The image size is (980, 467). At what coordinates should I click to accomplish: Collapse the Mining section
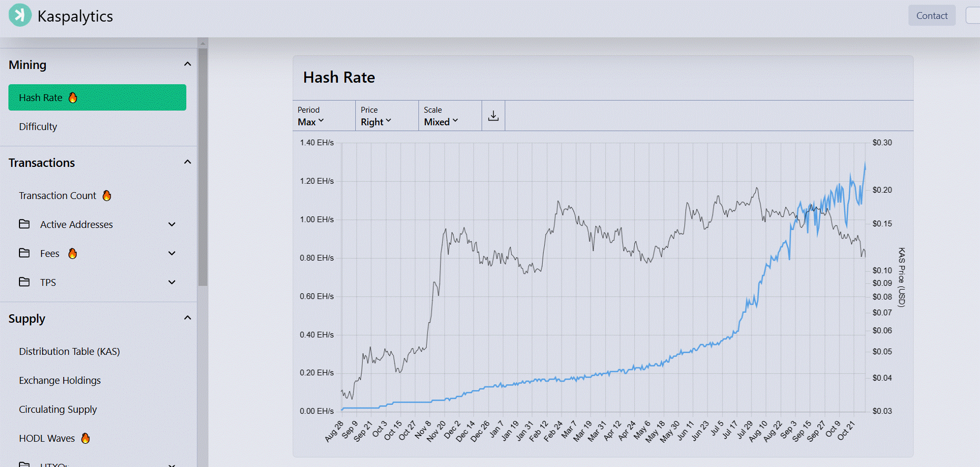click(187, 64)
